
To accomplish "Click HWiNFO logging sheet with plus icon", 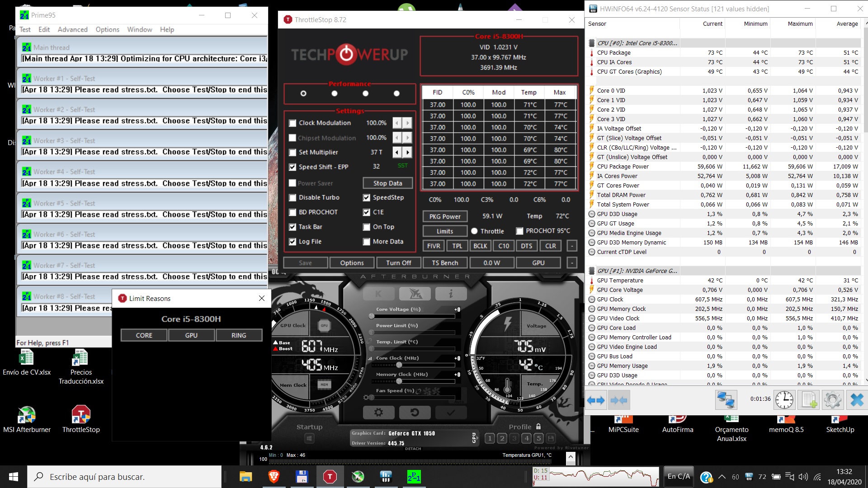I will pos(808,400).
